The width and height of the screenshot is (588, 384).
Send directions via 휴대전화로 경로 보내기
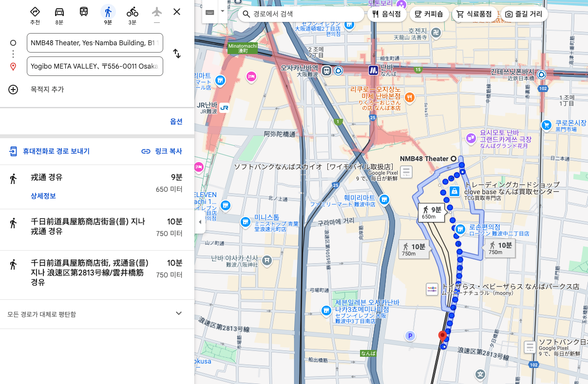click(49, 151)
